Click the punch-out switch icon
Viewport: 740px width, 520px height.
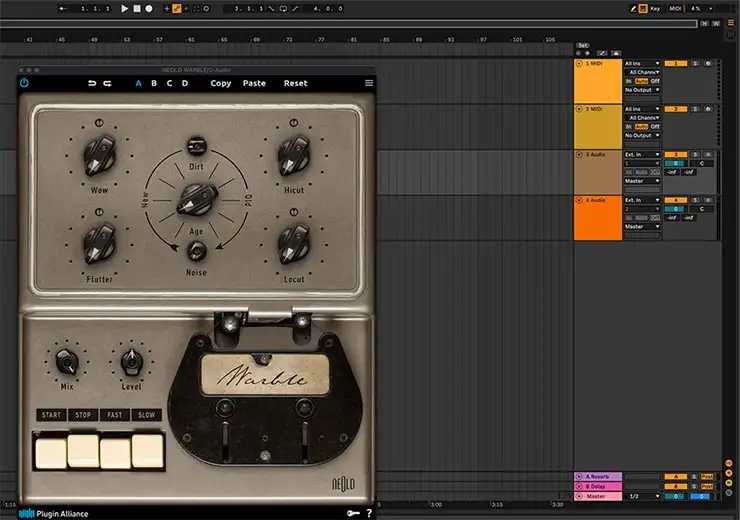(295, 8)
